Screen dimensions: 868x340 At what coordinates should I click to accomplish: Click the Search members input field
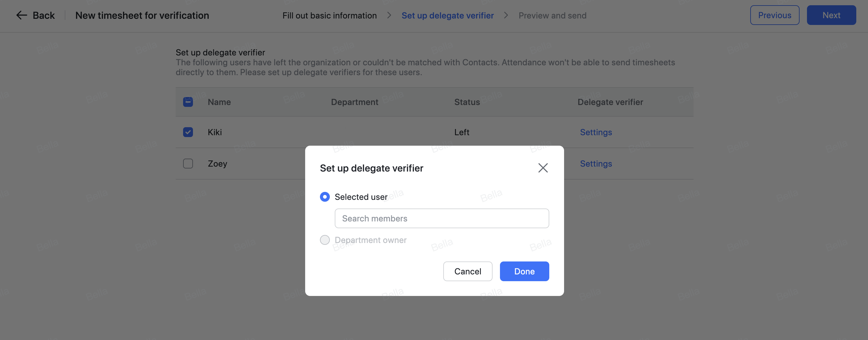pyautogui.click(x=442, y=218)
